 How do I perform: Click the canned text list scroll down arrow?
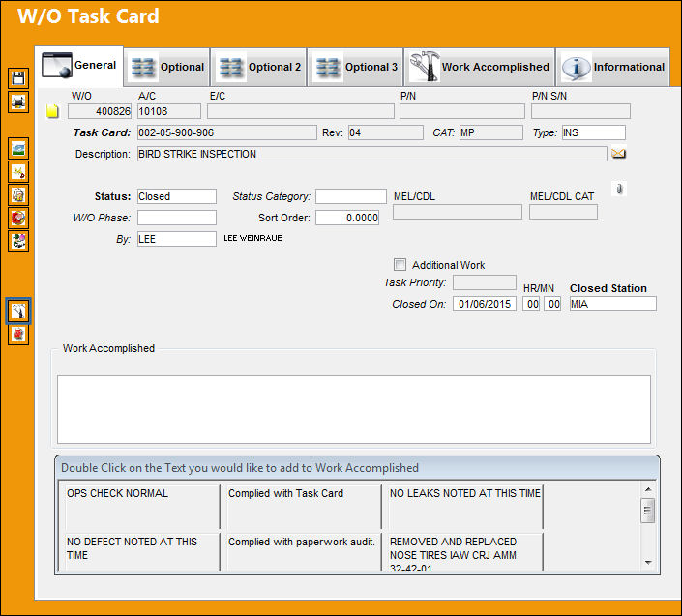(x=648, y=562)
